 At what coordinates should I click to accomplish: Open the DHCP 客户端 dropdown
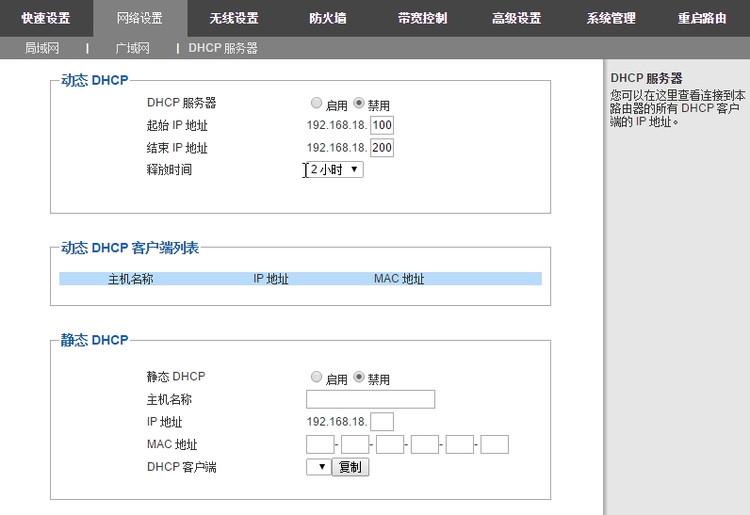(x=319, y=467)
